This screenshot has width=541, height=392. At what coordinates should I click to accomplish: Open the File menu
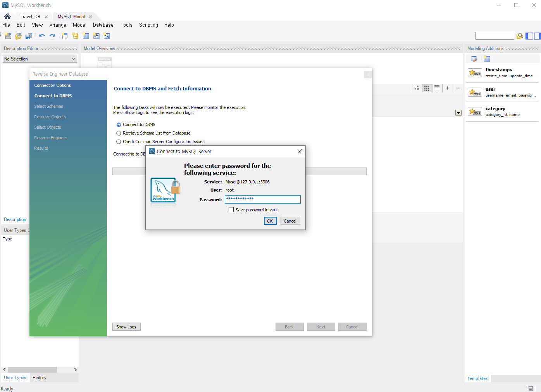(x=6, y=25)
